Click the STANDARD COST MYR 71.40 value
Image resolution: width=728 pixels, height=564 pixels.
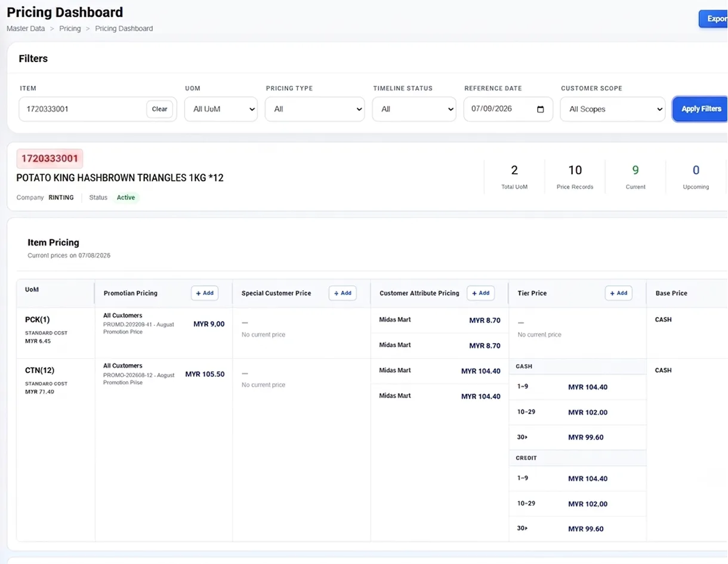39,392
